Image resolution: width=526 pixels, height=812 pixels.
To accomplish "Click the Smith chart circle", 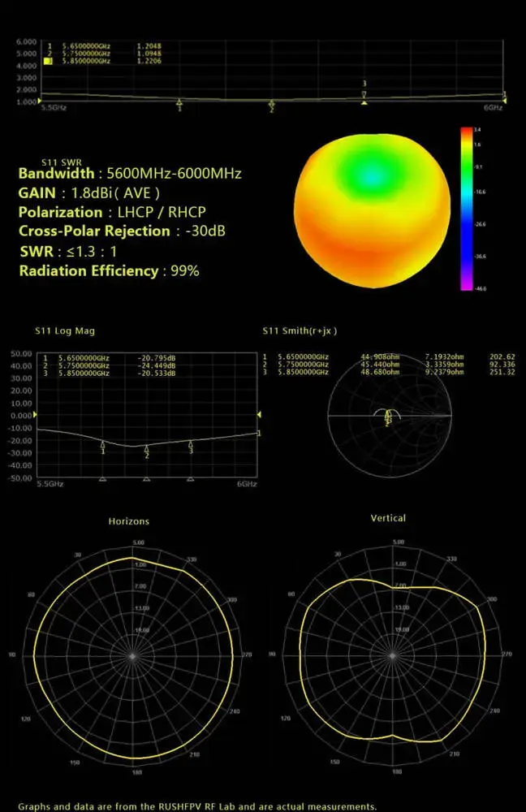I will click(390, 415).
